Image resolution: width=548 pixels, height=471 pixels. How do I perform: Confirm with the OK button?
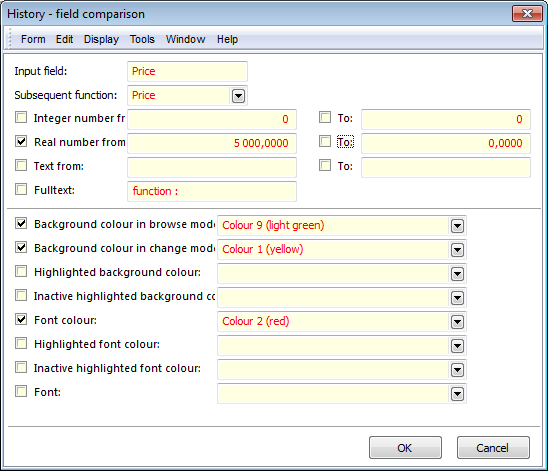405,448
